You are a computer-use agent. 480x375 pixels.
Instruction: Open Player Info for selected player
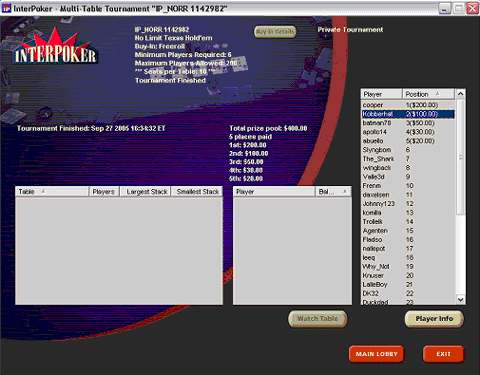click(x=434, y=319)
